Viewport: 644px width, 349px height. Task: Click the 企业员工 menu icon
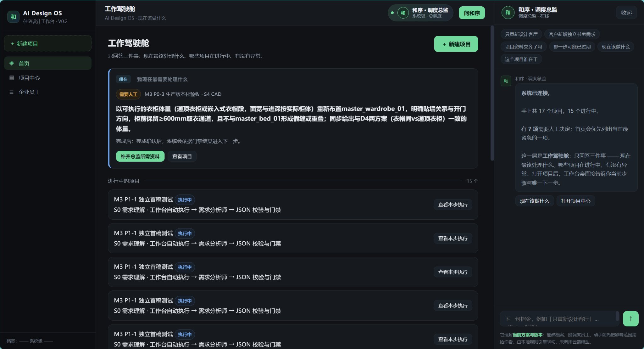coord(12,92)
